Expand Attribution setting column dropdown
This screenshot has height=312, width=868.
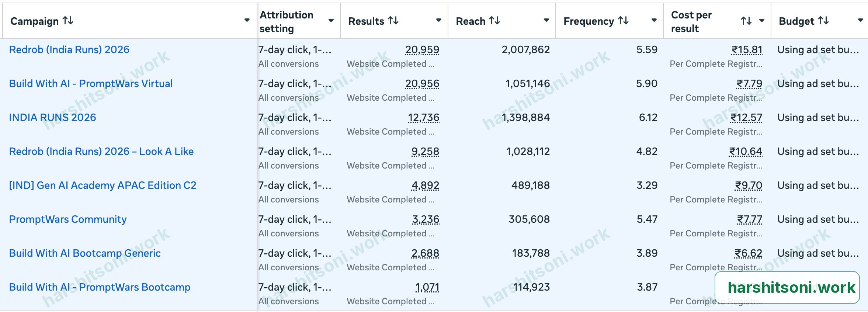click(331, 21)
